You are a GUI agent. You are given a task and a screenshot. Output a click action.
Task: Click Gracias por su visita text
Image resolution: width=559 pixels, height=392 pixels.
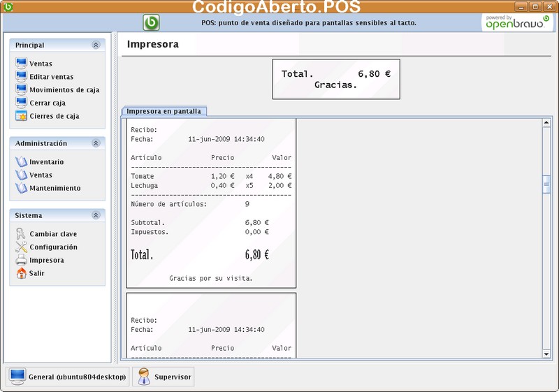click(x=211, y=278)
